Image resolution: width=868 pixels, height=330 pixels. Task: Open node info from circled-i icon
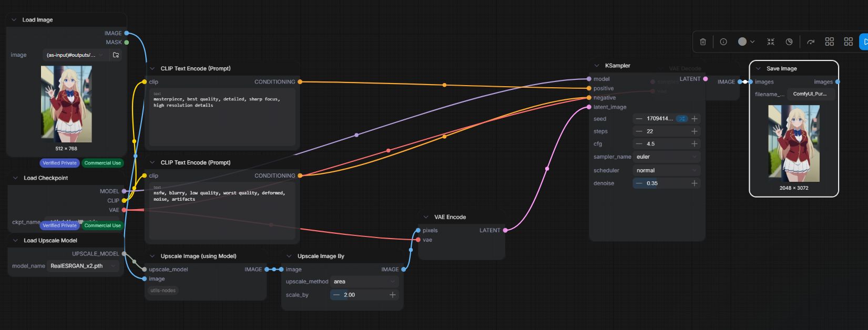pyautogui.click(x=723, y=42)
